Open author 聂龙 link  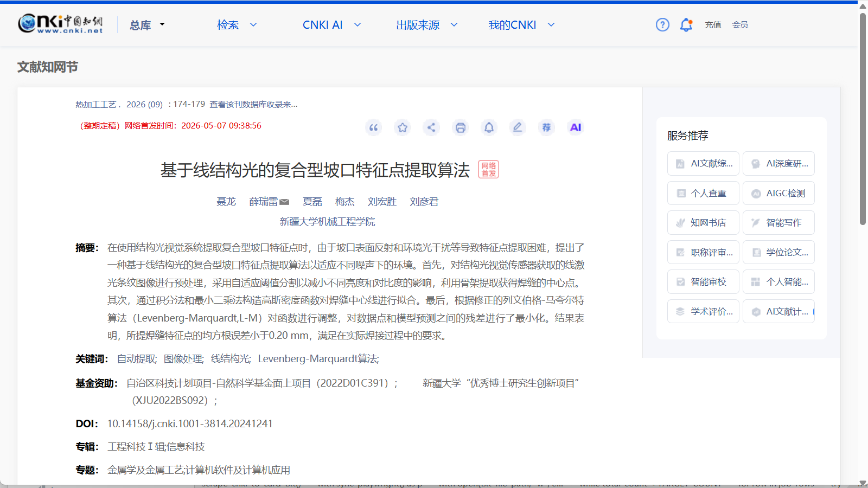pos(226,202)
